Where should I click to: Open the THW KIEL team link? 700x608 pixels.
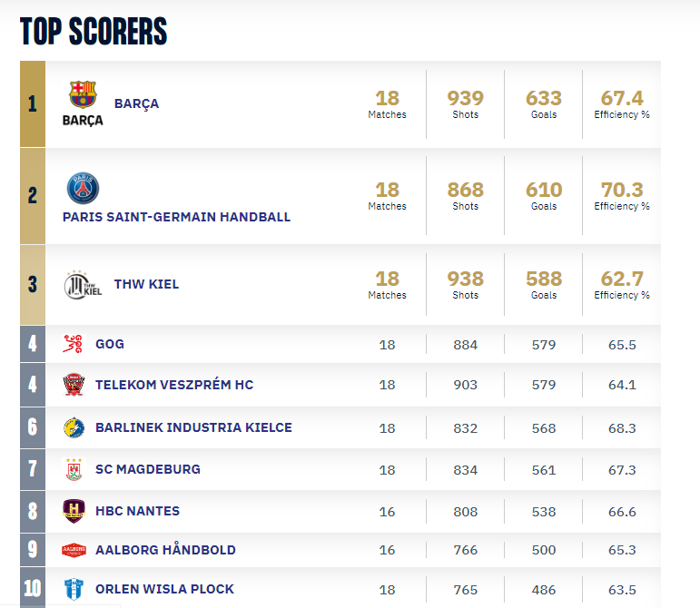[x=146, y=284]
